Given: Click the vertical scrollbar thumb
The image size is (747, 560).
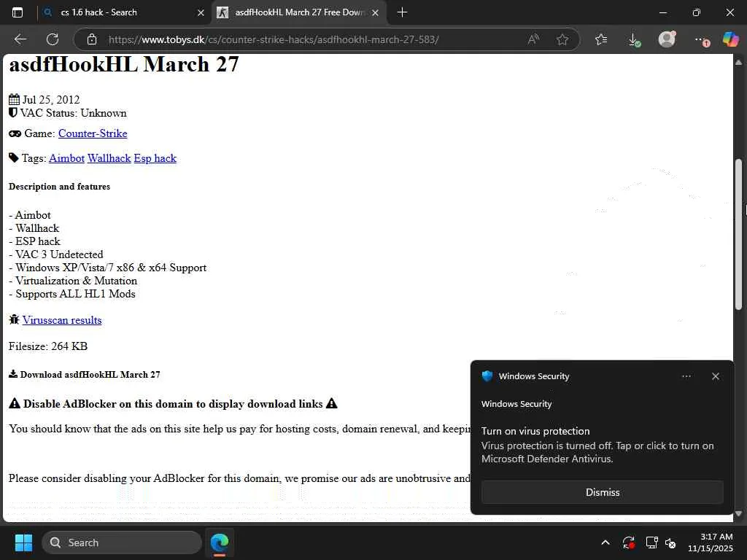Looking at the screenshot, I should (738, 234).
